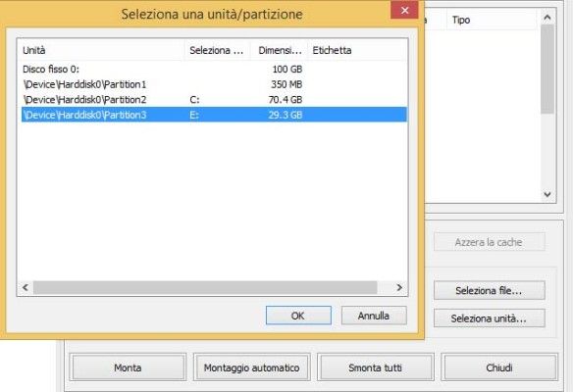Click Monta in the main window
Image resolution: width=573 pixels, height=392 pixels.
click(x=128, y=367)
